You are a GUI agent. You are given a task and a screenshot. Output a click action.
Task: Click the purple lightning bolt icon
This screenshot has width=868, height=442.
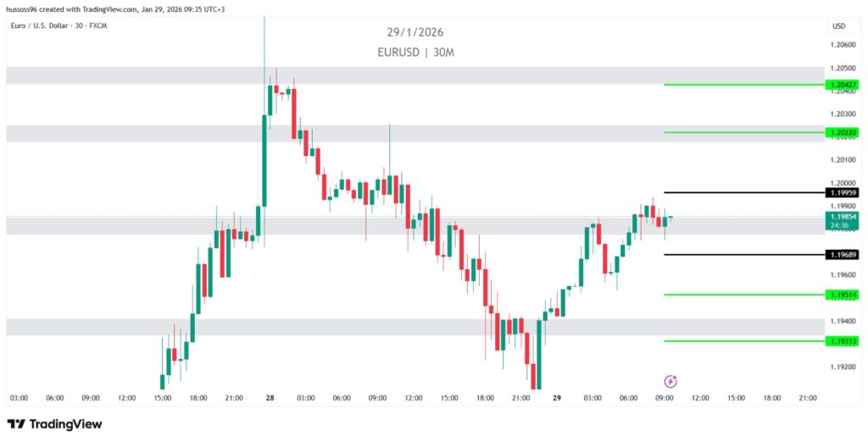(x=670, y=381)
